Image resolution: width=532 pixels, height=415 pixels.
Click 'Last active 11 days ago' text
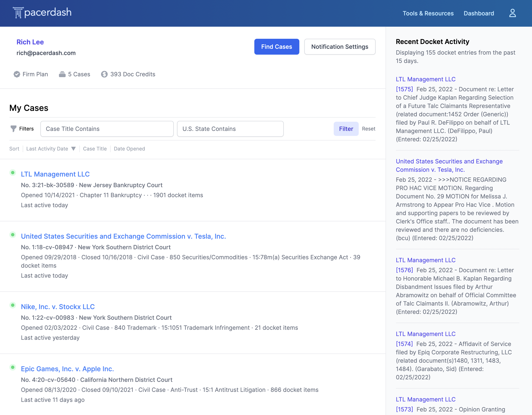coord(53,400)
